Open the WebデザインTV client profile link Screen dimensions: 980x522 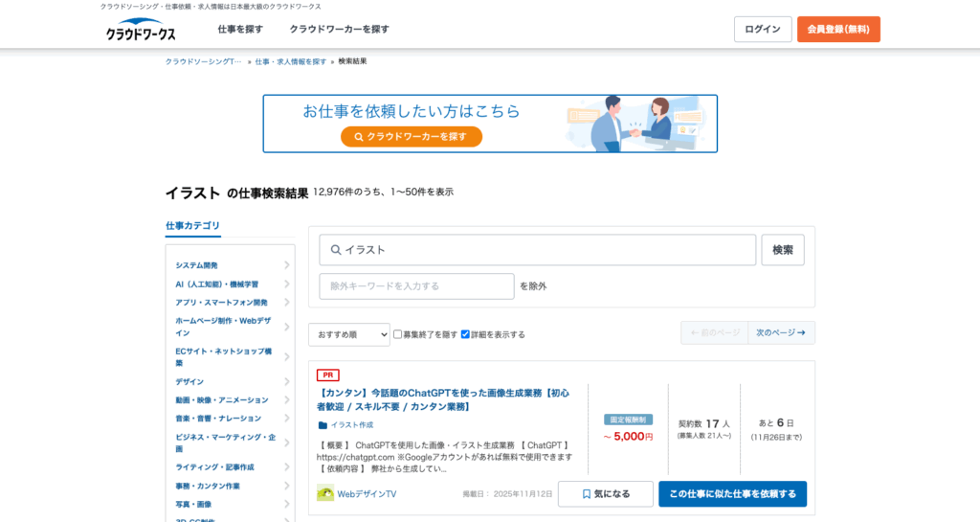[x=367, y=494]
